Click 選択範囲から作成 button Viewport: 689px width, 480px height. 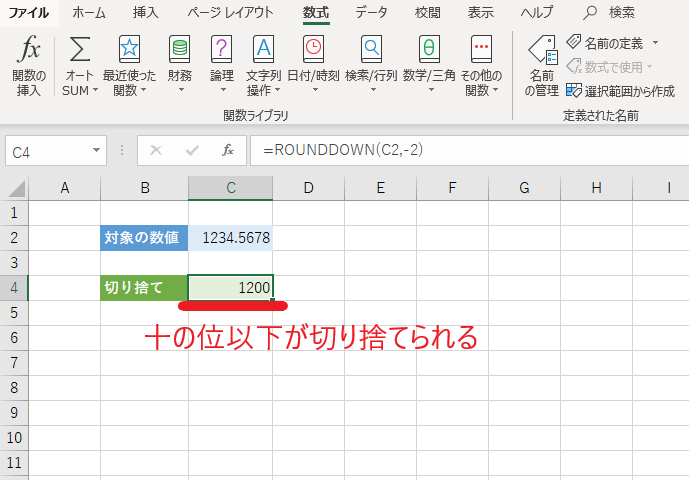620,89
